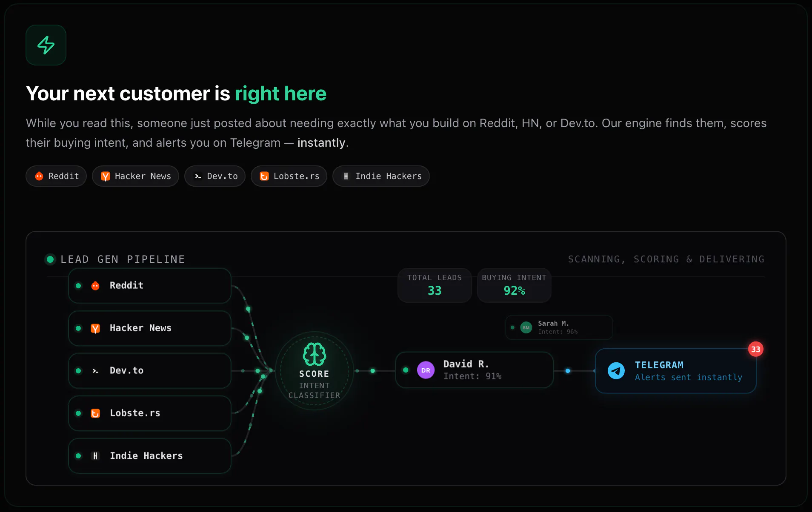
Task: Click the Score Intent Classifier label
Action: 315,384
